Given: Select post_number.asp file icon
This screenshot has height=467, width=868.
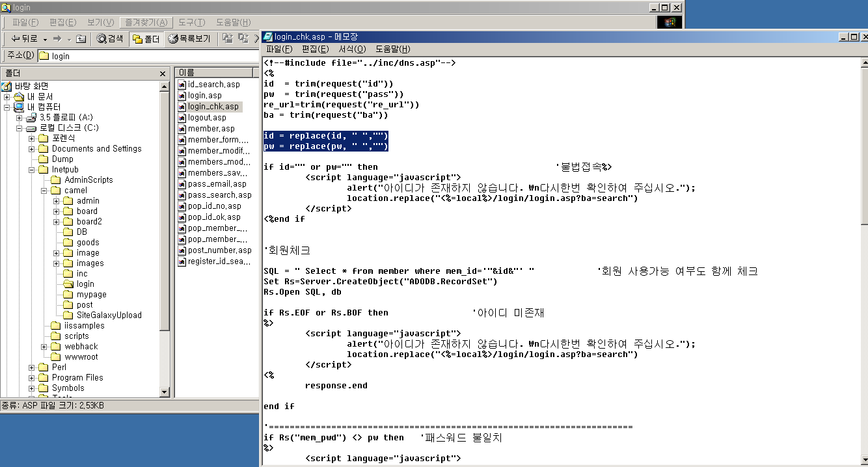Looking at the screenshot, I should pyautogui.click(x=182, y=250).
